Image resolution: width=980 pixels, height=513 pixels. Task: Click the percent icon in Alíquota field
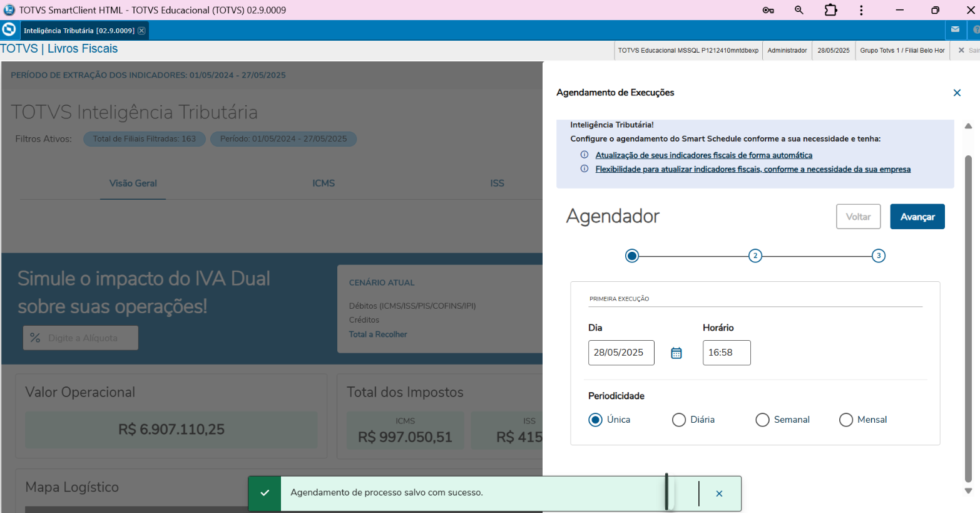[x=35, y=338]
